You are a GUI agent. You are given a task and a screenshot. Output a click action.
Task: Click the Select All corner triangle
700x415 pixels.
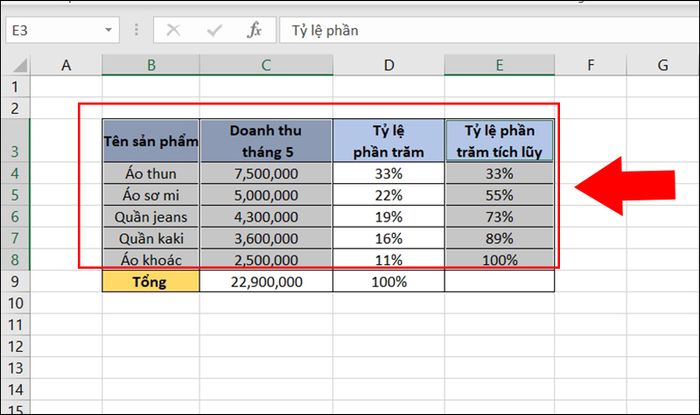(x=20, y=66)
